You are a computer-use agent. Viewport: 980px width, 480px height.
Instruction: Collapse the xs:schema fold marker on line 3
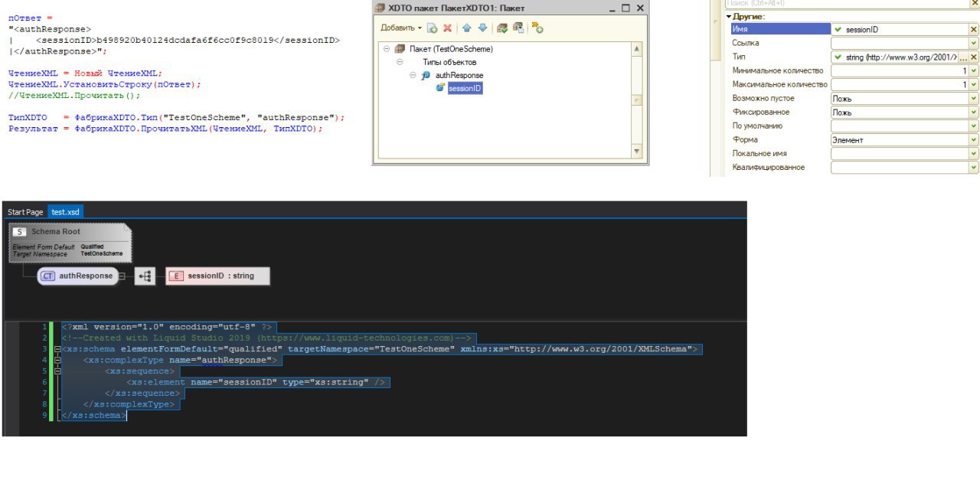click(x=57, y=349)
